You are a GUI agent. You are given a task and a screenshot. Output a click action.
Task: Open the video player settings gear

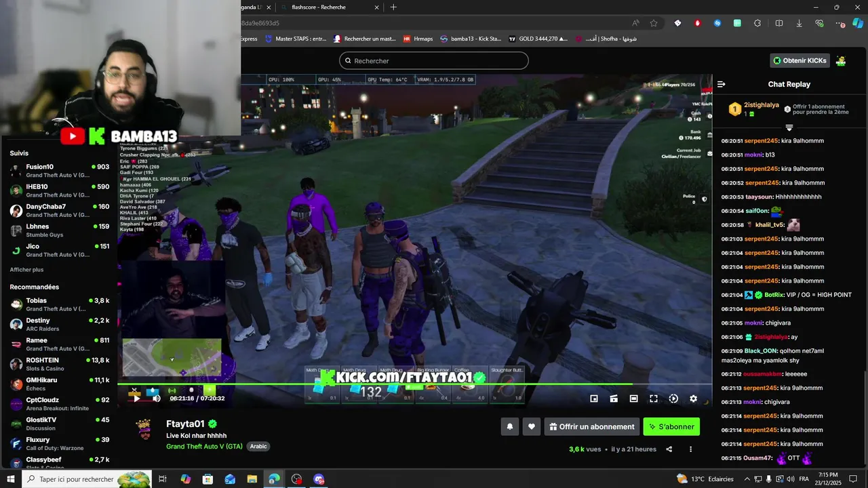[x=693, y=399]
